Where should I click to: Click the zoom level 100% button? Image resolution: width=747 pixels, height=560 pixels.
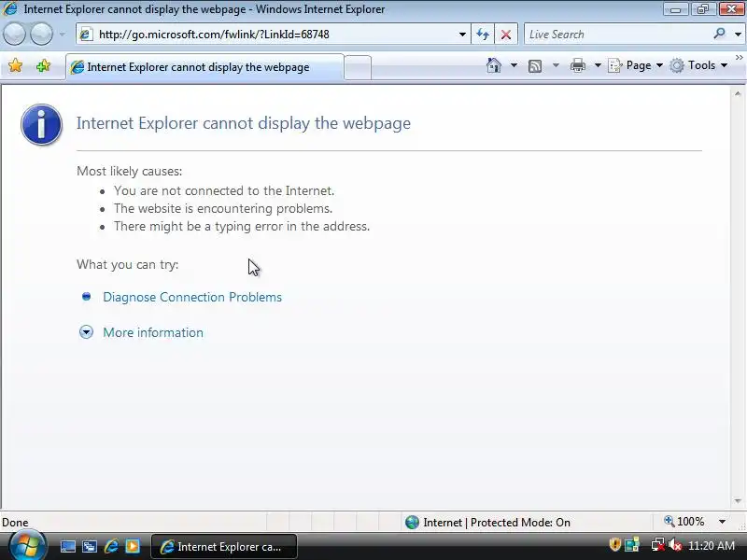684,522
